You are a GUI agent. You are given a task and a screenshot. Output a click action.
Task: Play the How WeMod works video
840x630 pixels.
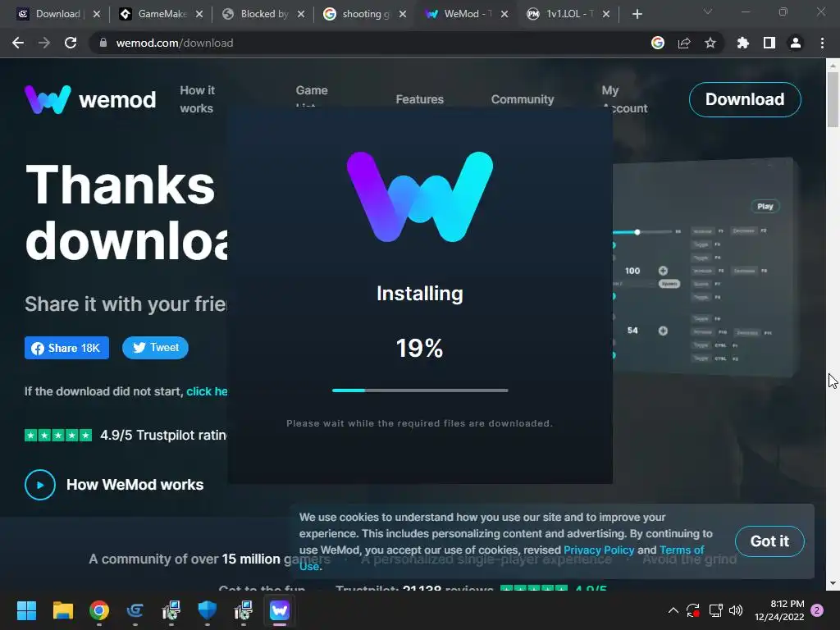(40, 485)
